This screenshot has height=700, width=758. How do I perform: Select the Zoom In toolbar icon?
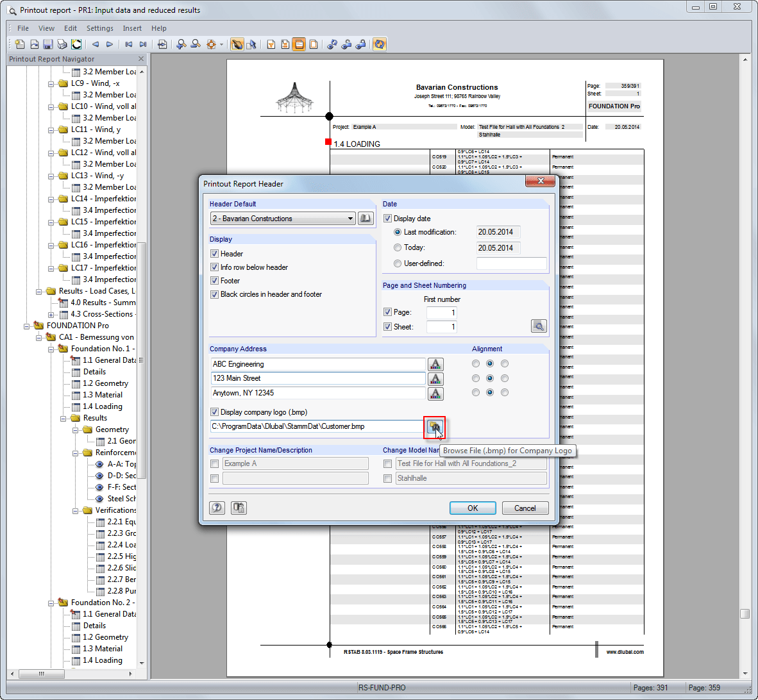click(182, 44)
